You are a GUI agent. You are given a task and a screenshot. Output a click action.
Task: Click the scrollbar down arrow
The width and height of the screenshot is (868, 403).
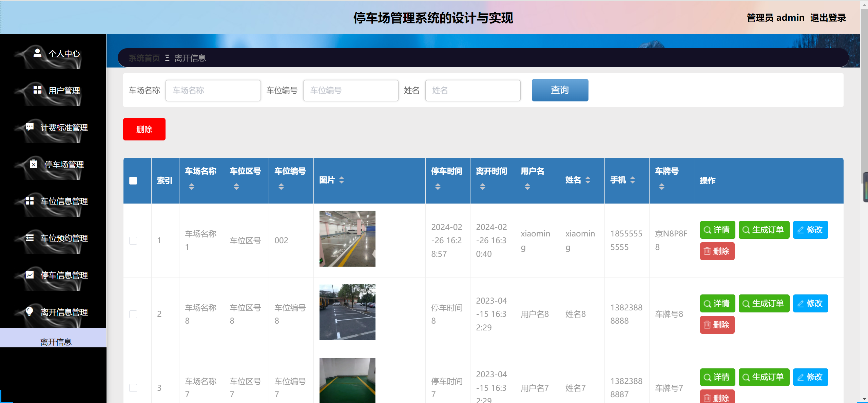tap(864, 399)
